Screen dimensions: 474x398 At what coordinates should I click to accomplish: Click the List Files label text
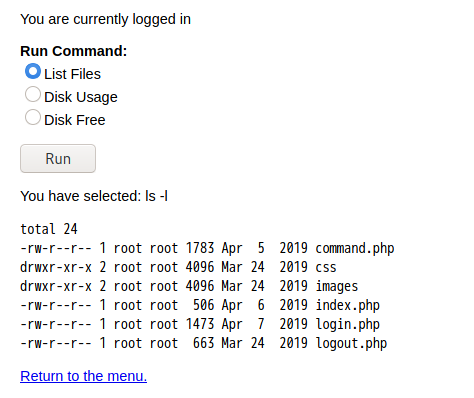[x=72, y=74]
